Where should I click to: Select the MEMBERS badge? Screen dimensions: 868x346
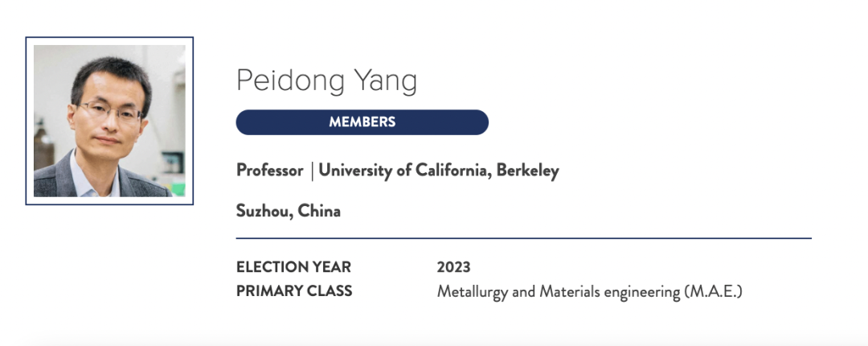click(362, 122)
